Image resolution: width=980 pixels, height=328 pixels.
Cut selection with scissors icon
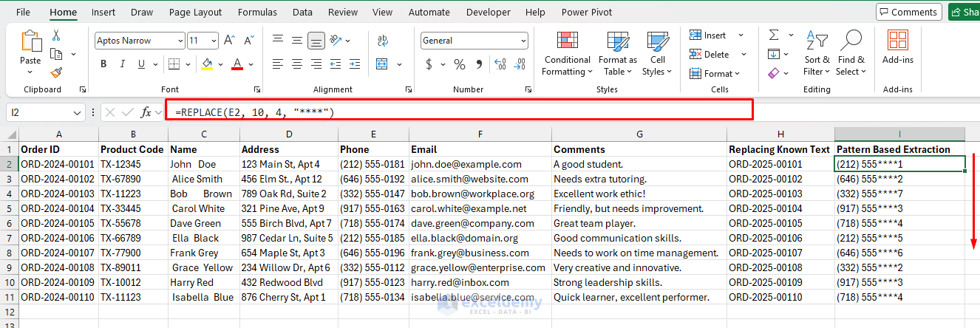coord(56,35)
